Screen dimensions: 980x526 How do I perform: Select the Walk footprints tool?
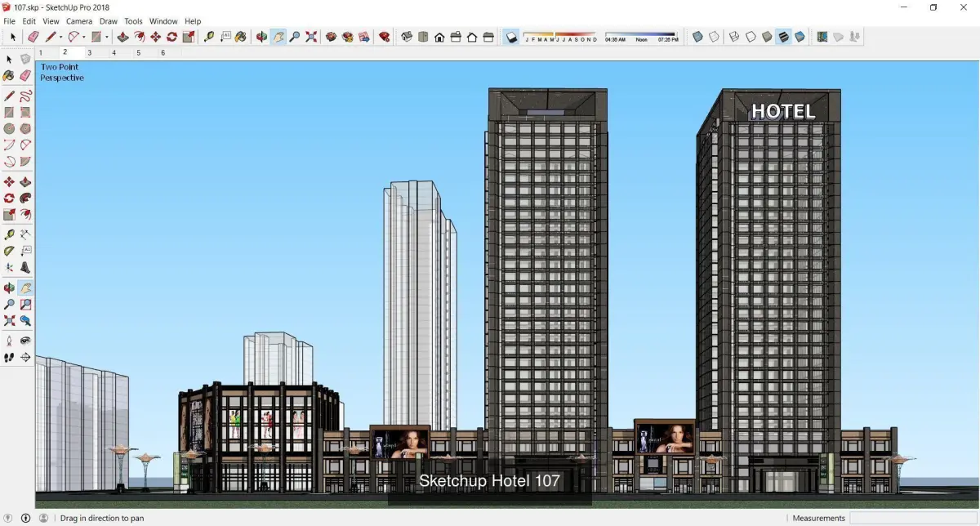click(9, 357)
